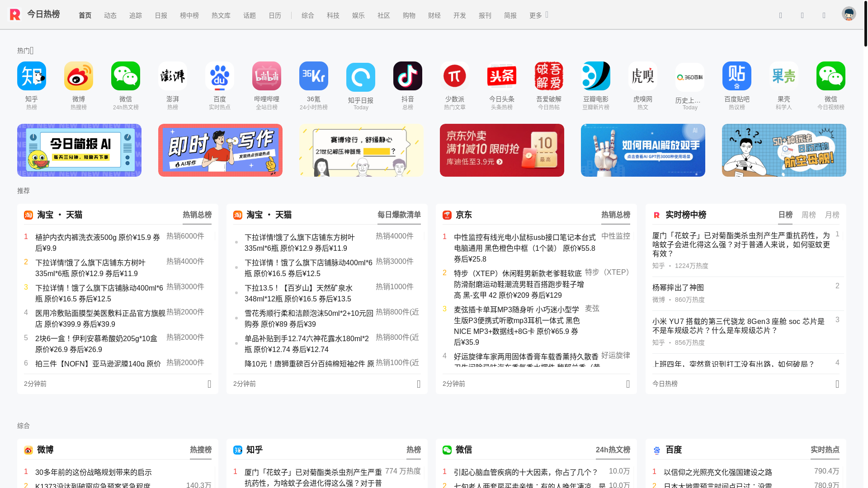Open 中性监控有线光电小鼠标 JD listing
This screenshot has height=488, width=868.
coord(525,248)
